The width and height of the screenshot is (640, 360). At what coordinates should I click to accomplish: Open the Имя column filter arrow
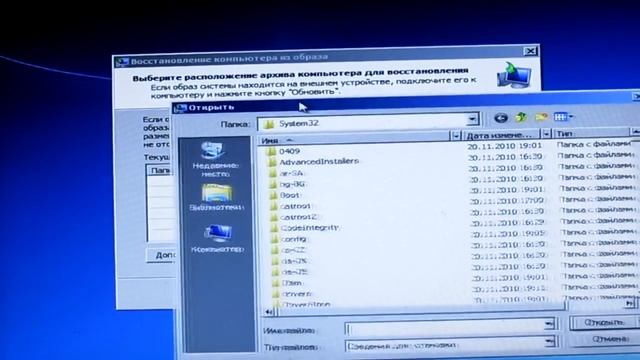456,136
